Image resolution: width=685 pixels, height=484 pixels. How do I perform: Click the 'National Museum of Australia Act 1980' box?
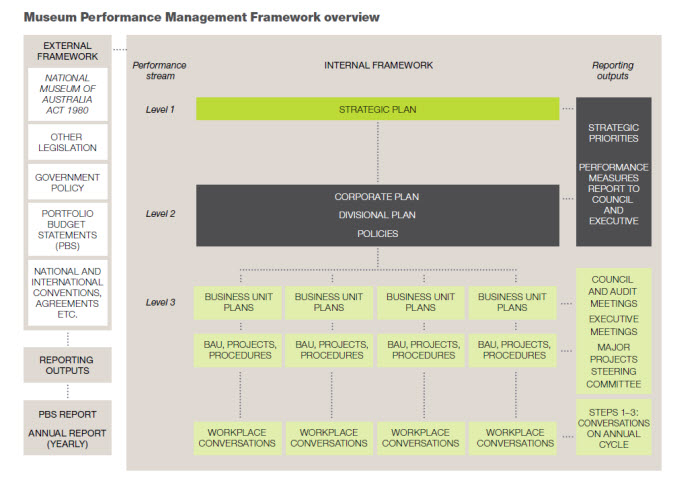67,94
